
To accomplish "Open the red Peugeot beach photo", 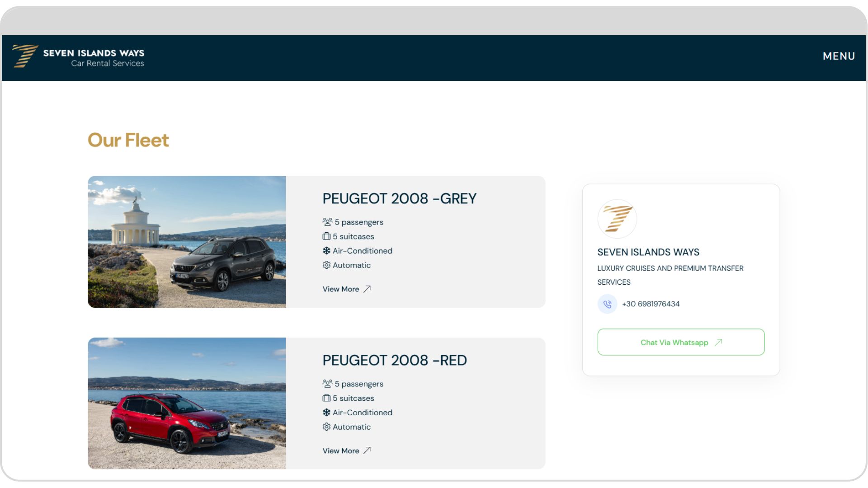I will point(187,404).
